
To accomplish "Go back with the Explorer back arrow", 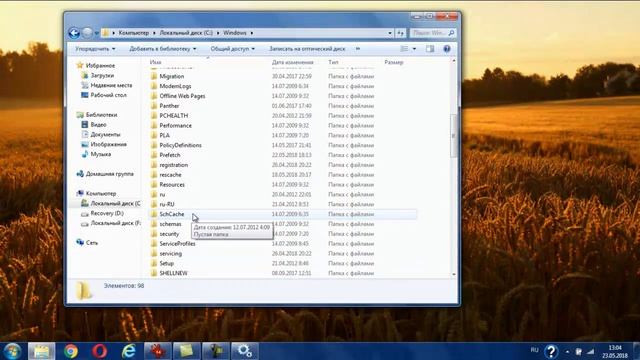I will 74,33.
